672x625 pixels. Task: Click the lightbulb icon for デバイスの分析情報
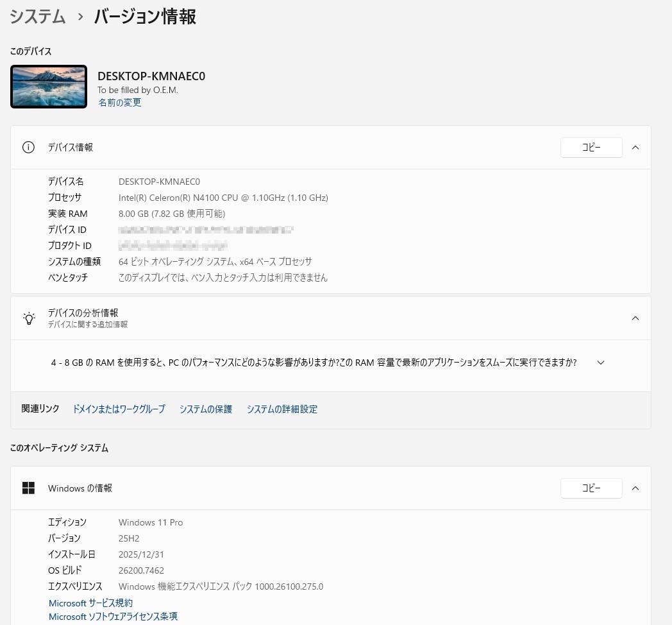29,318
